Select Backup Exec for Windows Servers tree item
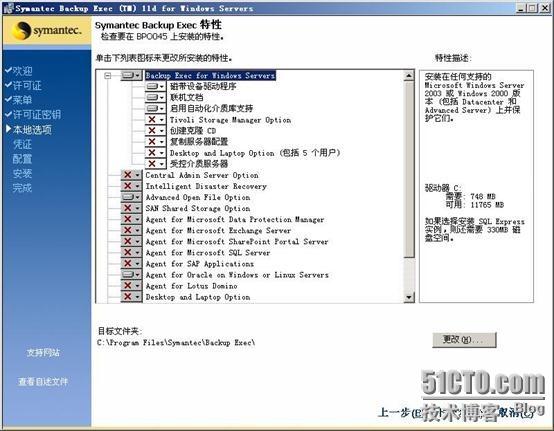 (x=210, y=75)
